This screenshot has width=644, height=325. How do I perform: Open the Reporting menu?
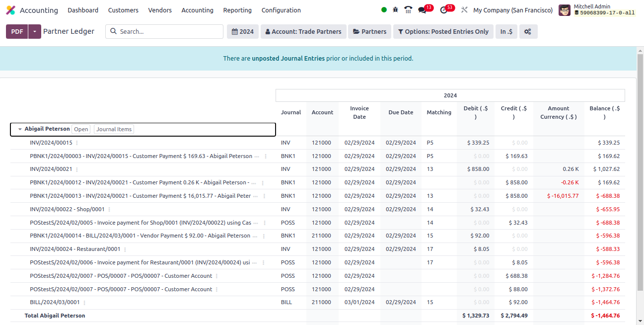(x=237, y=10)
